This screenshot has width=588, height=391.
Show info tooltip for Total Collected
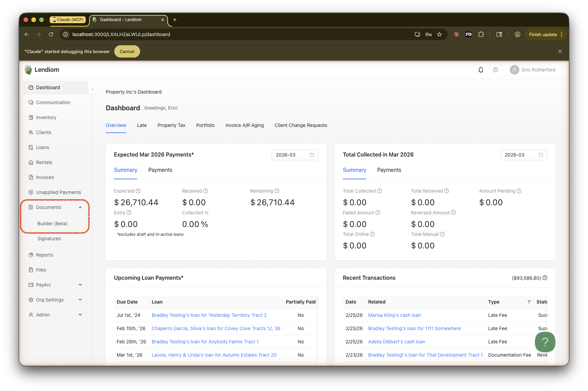coord(380,191)
